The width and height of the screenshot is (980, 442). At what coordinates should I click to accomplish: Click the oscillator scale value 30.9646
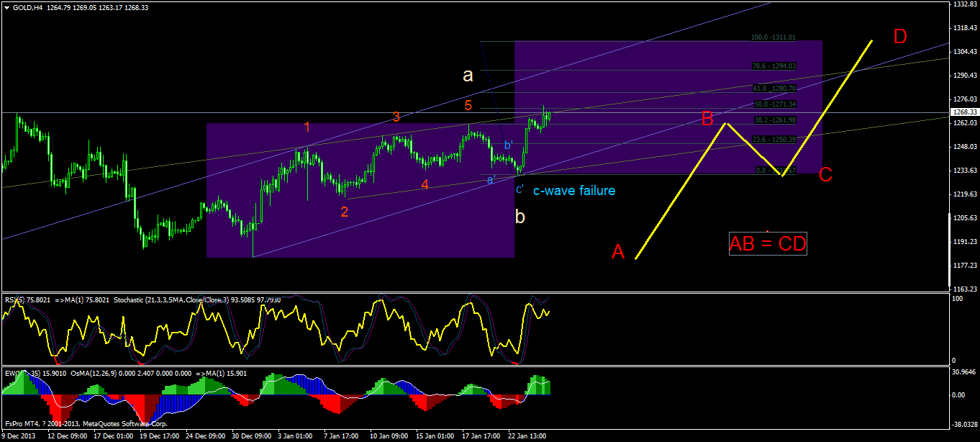964,371
